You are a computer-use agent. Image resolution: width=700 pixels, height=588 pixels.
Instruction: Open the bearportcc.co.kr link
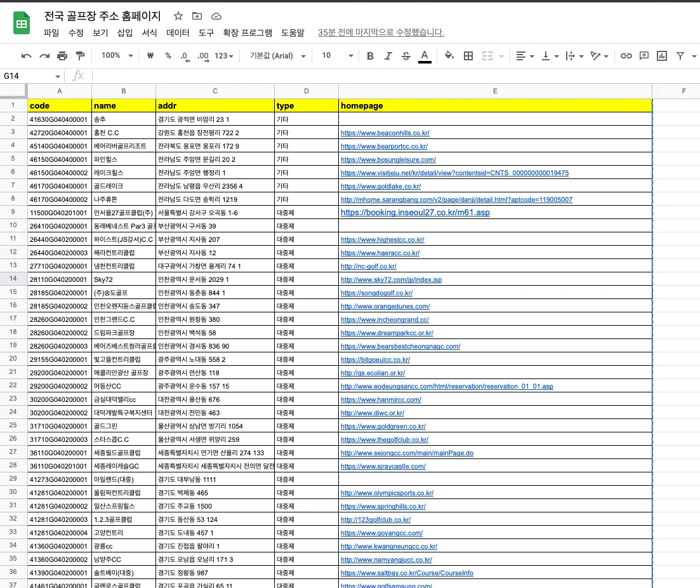pyautogui.click(x=384, y=146)
